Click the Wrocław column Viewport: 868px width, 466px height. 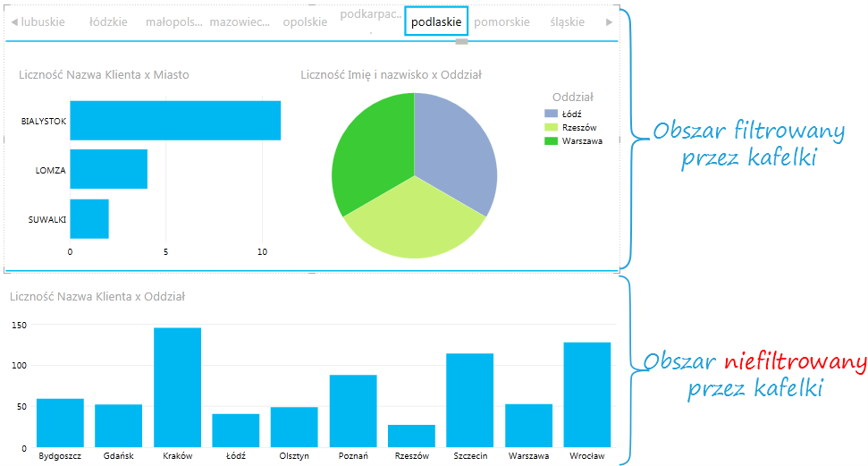pos(587,394)
